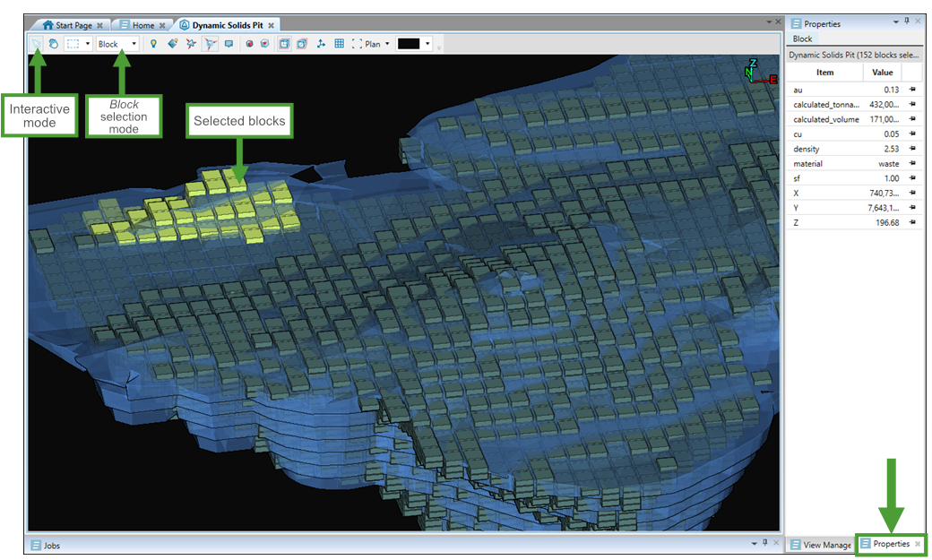Close the Dynamic Solids Pit tab
The height and width of the screenshot is (560, 932).
271,25
